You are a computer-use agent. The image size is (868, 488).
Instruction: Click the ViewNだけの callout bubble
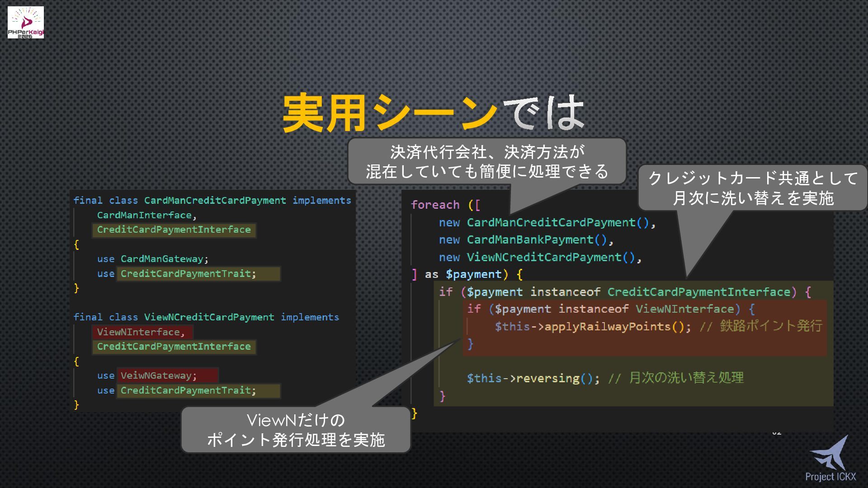[296, 430]
